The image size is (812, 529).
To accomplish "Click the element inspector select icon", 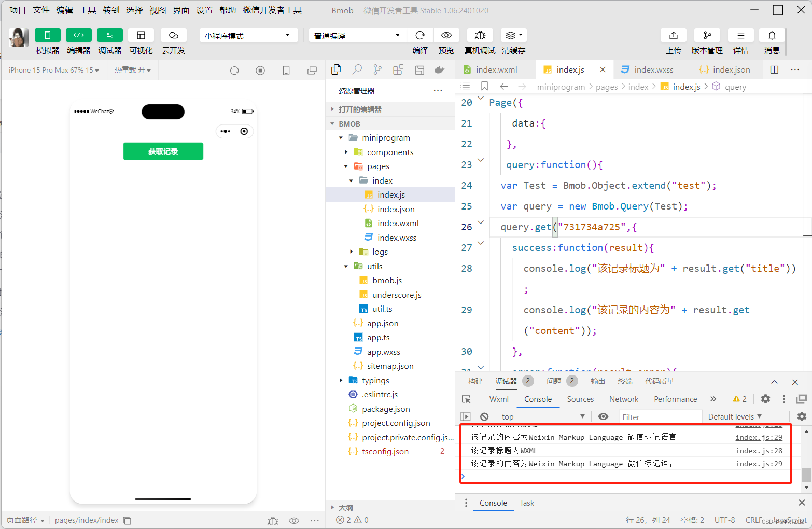I will tap(466, 399).
